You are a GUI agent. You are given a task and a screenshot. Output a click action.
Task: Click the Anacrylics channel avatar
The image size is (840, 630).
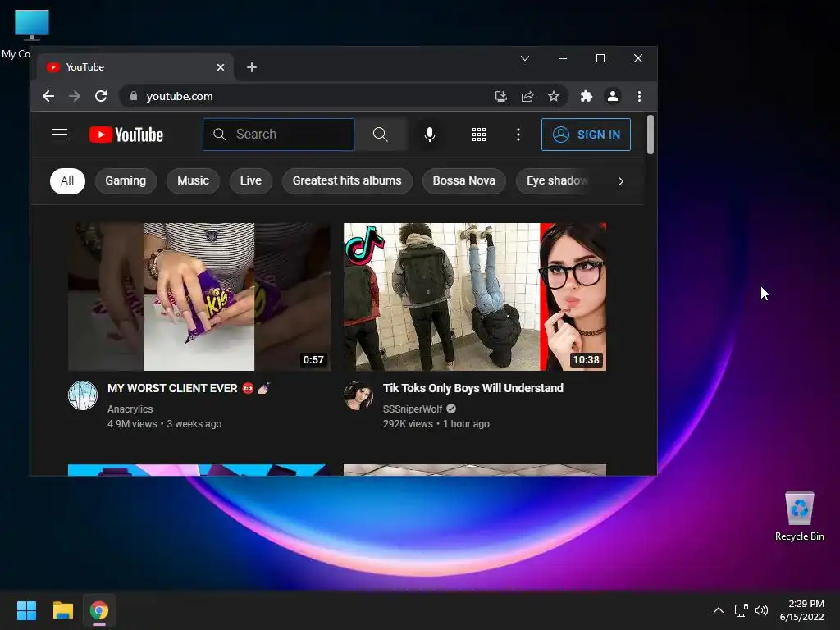(83, 395)
